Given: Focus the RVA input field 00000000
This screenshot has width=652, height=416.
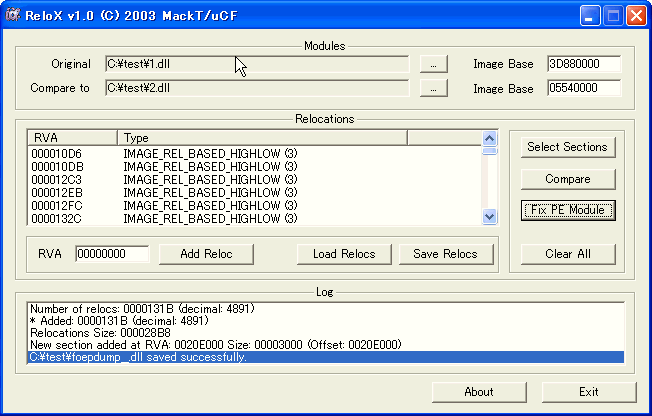Looking at the screenshot, I should (112, 254).
